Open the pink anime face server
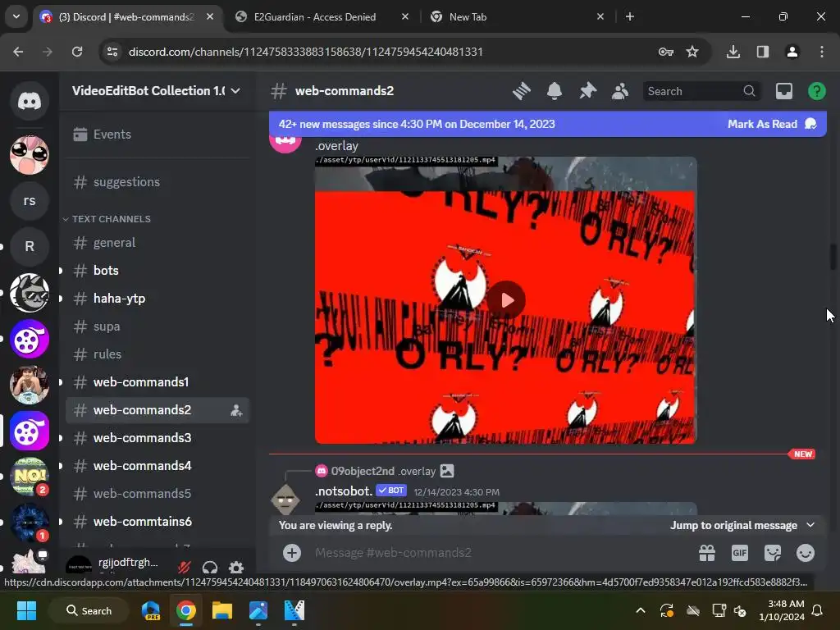The width and height of the screenshot is (840, 630). click(30, 155)
